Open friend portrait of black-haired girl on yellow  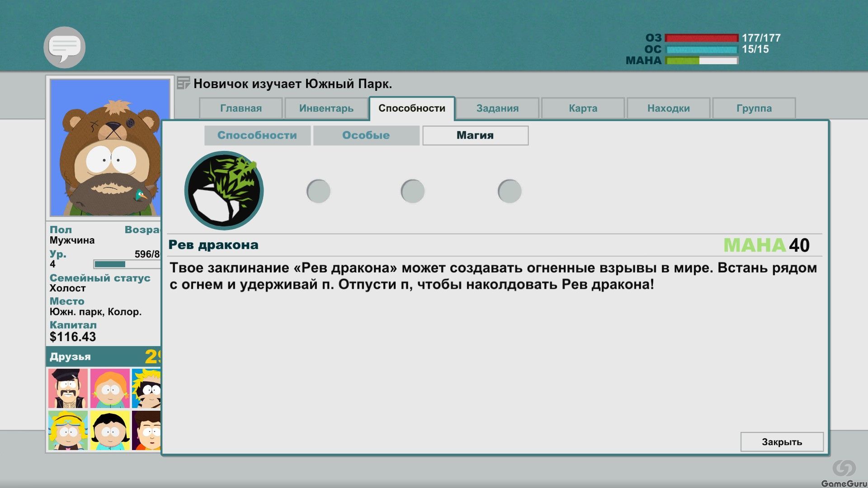(x=110, y=431)
